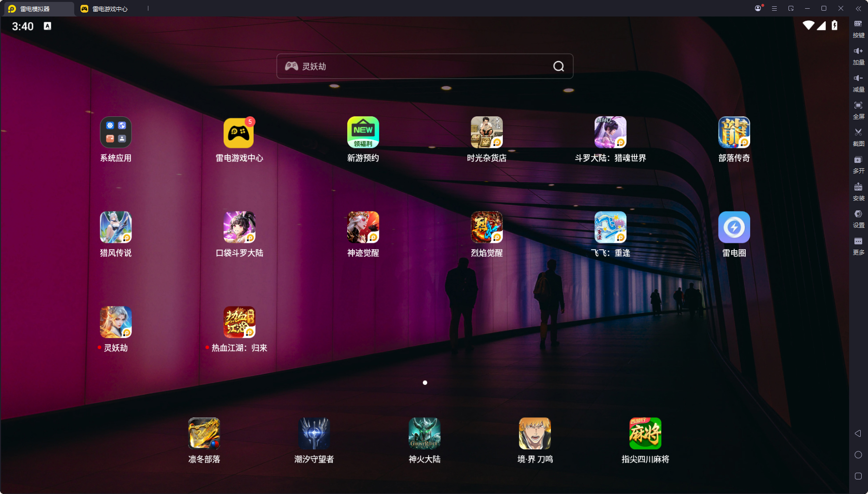Launch 时光杂货店 game
This screenshot has height=494, width=868.
pos(486,132)
